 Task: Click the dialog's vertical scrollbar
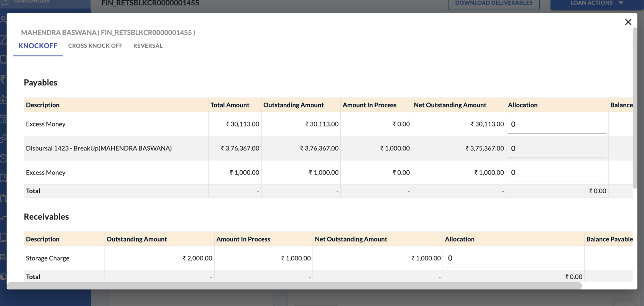635,107
